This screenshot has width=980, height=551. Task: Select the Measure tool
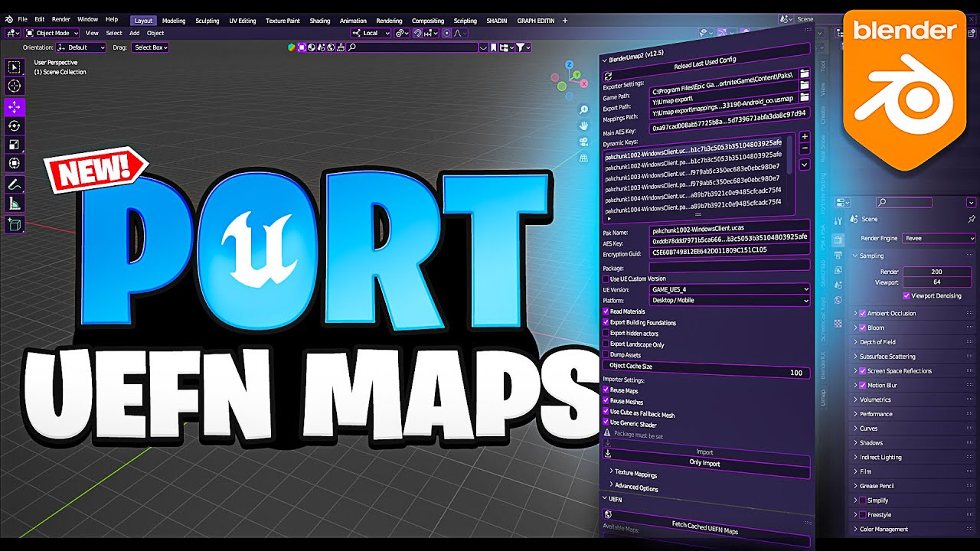(15, 204)
